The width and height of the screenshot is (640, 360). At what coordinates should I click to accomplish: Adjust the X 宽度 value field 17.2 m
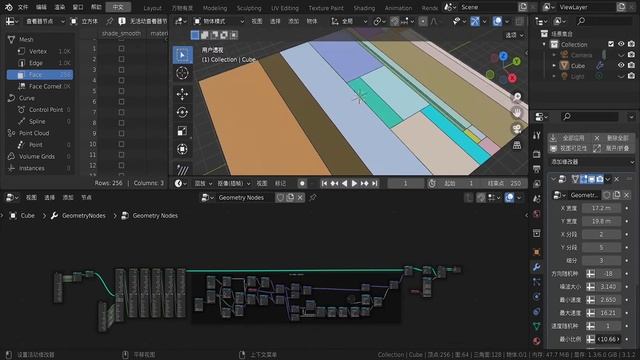(x=601, y=208)
